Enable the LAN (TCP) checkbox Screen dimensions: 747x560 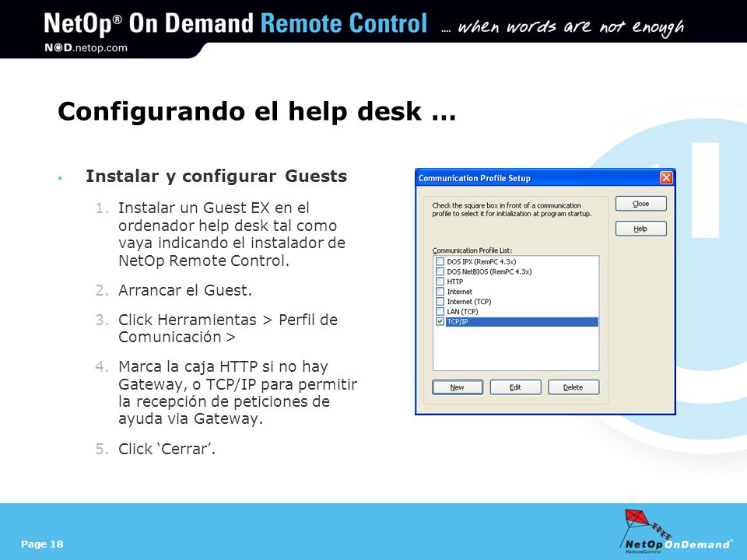click(440, 311)
